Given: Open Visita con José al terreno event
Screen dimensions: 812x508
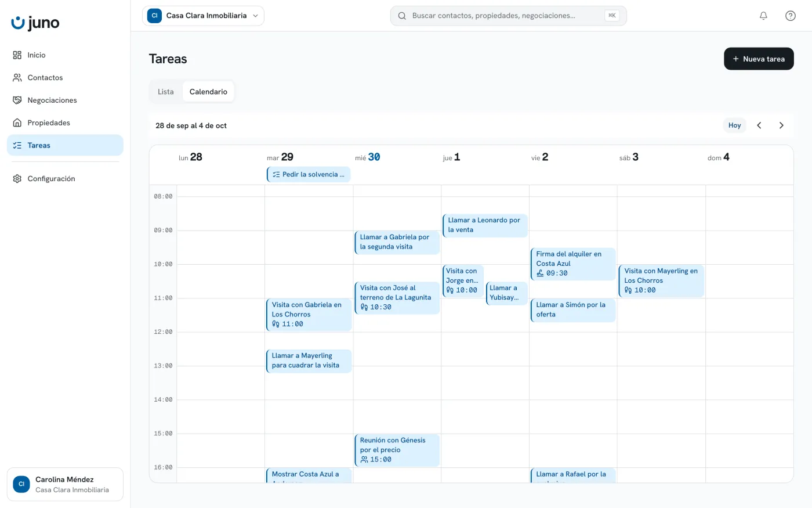Looking at the screenshot, I should point(397,297).
